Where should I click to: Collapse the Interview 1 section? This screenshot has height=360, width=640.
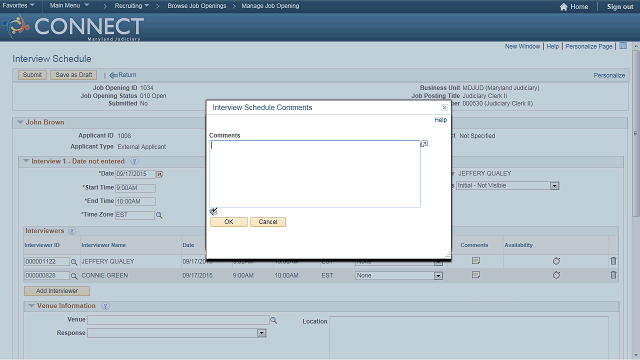26,161
